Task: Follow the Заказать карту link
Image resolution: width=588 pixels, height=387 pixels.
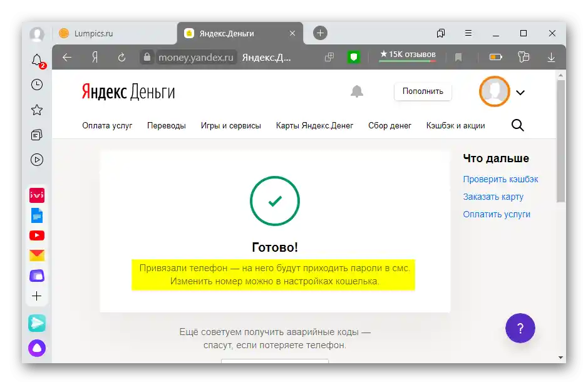Action: pyautogui.click(x=493, y=197)
